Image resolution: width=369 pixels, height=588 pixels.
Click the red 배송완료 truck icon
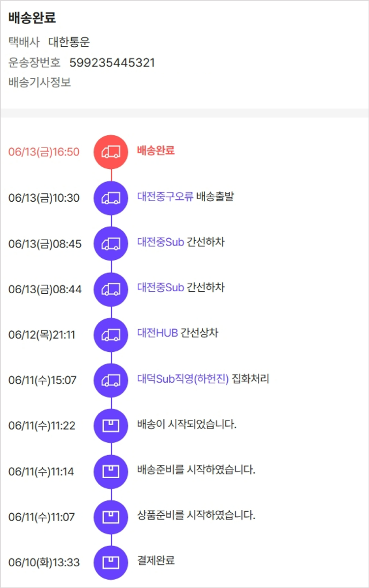111,152
